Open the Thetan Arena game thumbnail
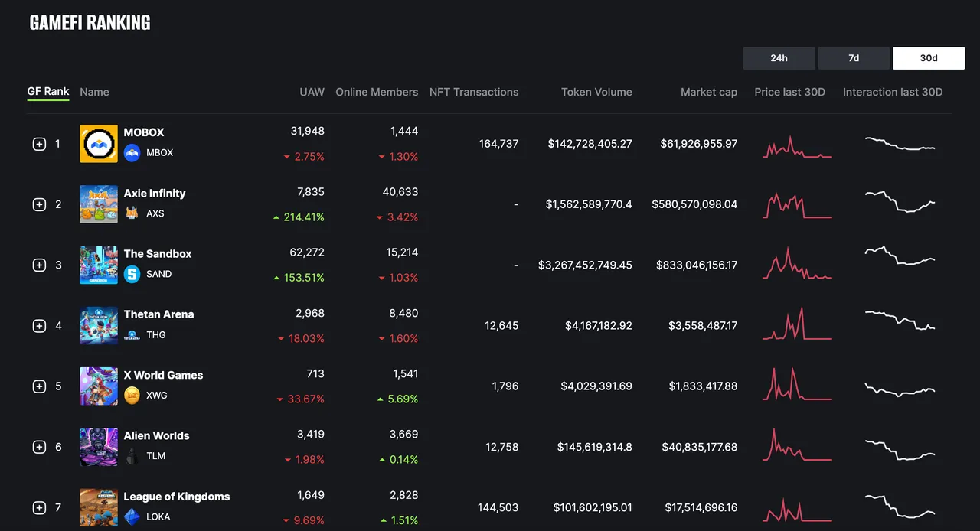The height and width of the screenshot is (531, 980). (x=99, y=325)
